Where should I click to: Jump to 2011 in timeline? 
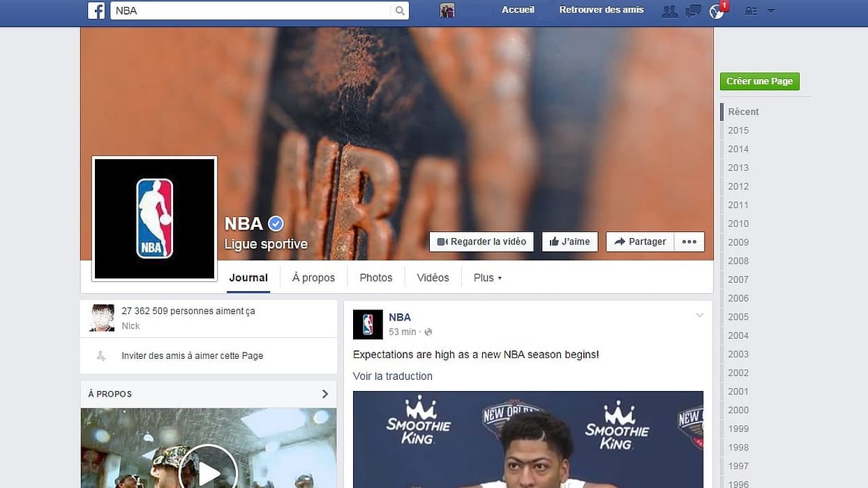tap(738, 205)
